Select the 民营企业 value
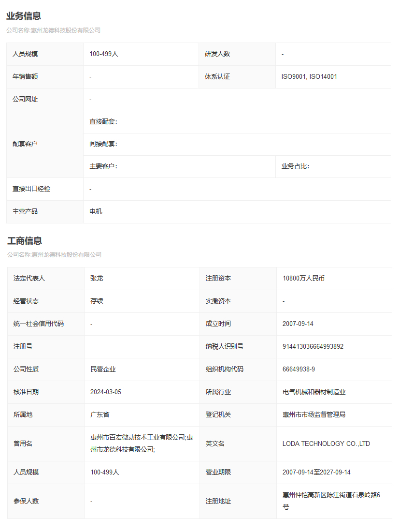Screen dimensions: 399x532 [x=103, y=369]
